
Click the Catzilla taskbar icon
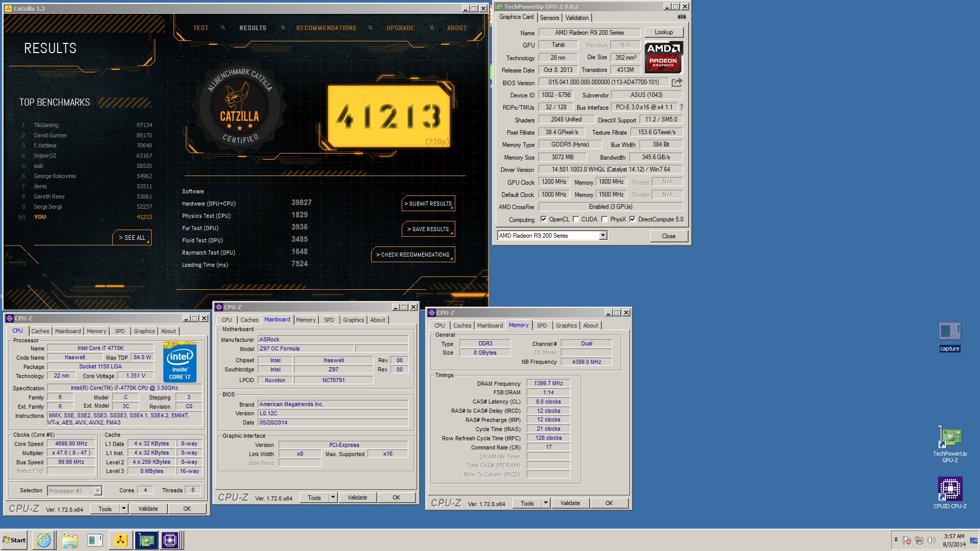click(x=120, y=540)
